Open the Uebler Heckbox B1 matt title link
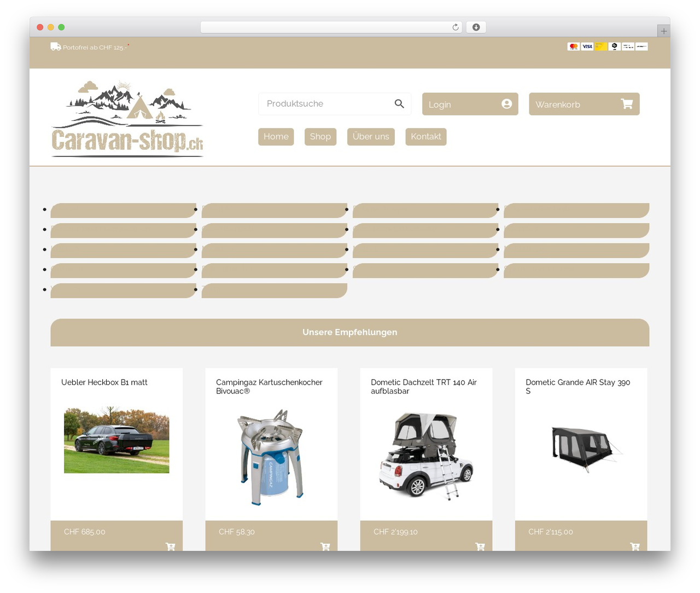The height and width of the screenshot is (593, 700). pos(104,382)
